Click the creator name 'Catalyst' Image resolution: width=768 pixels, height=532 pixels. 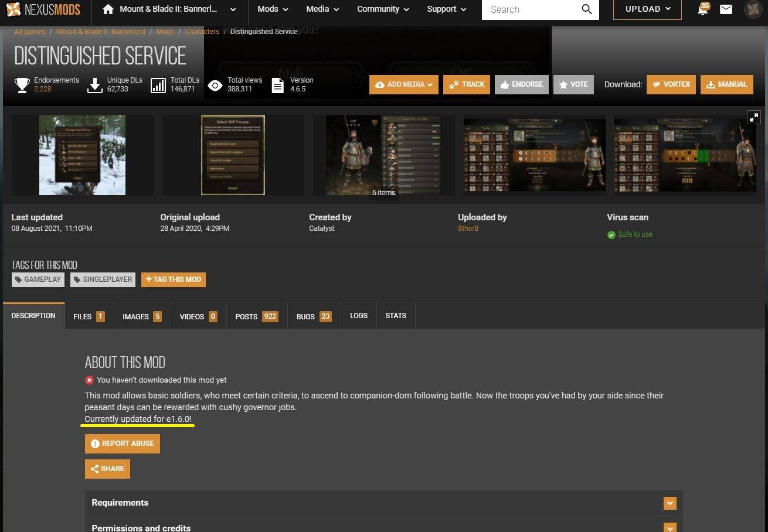coord(322,229)
